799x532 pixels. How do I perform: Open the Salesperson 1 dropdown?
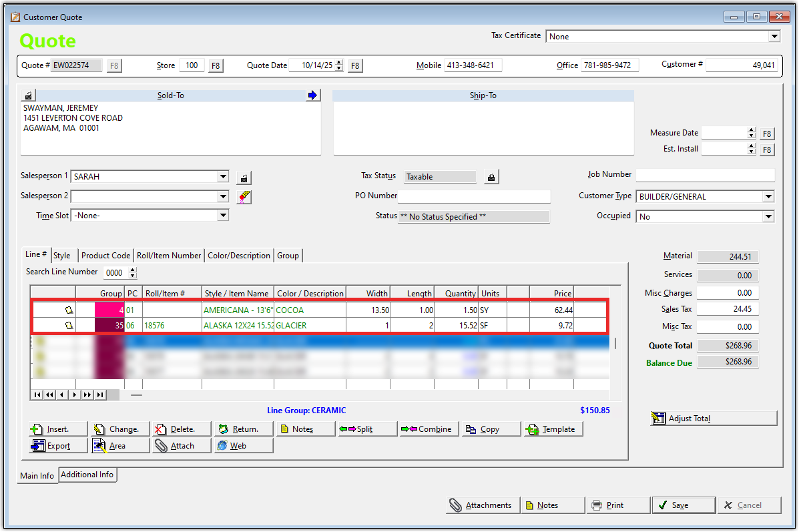point(223,176)
